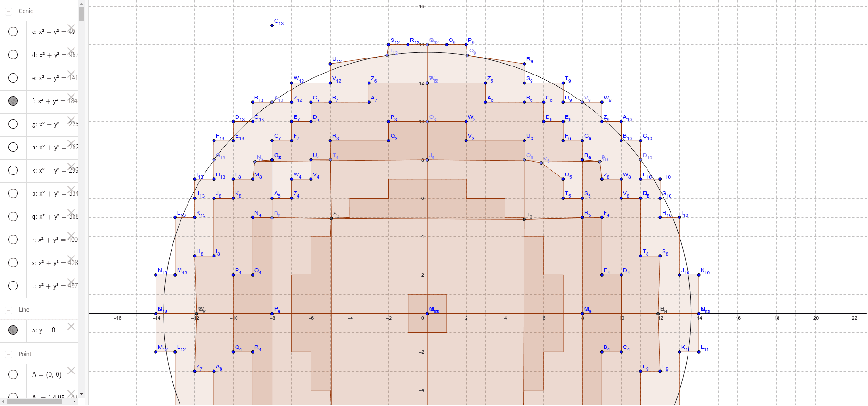The image size is (868, 406).
Task: Remove conic r with its X icon
Action: click(x=71, y=236)
